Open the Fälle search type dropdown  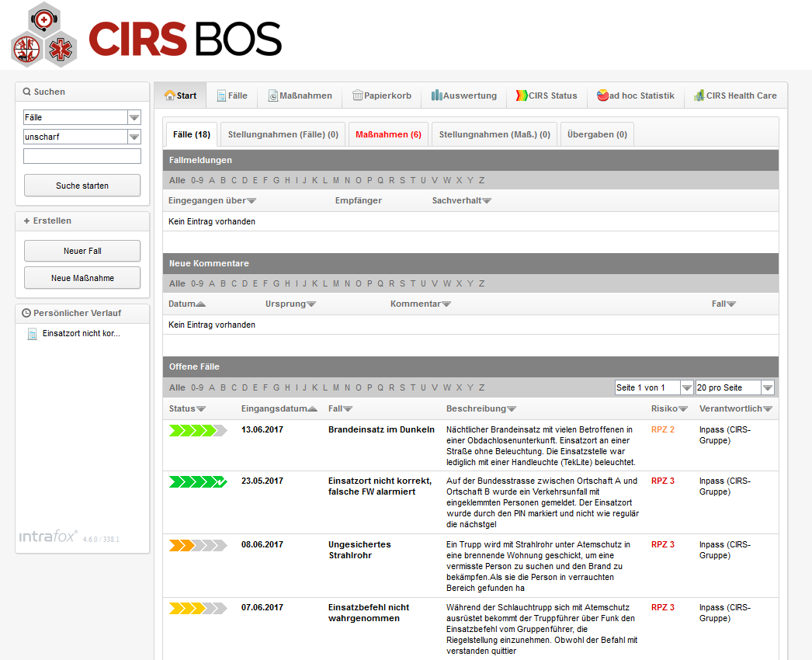pyautogui.click(x=134, y=117)
